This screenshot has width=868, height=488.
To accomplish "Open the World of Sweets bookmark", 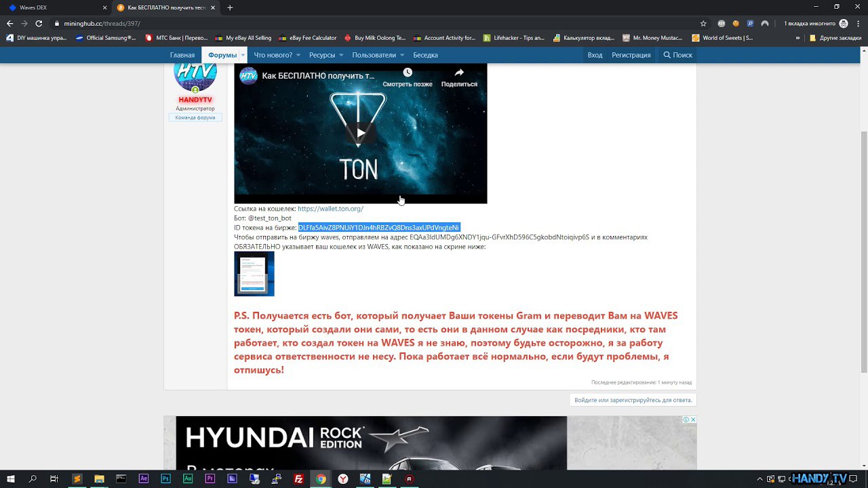I will pos(722,38).
